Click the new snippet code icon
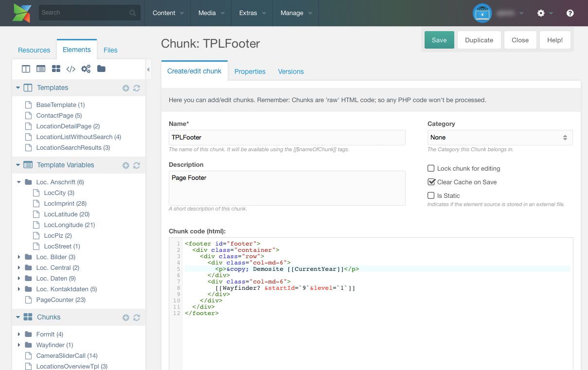The width and height of the screenshot is (588, 370). click(71, 69)
